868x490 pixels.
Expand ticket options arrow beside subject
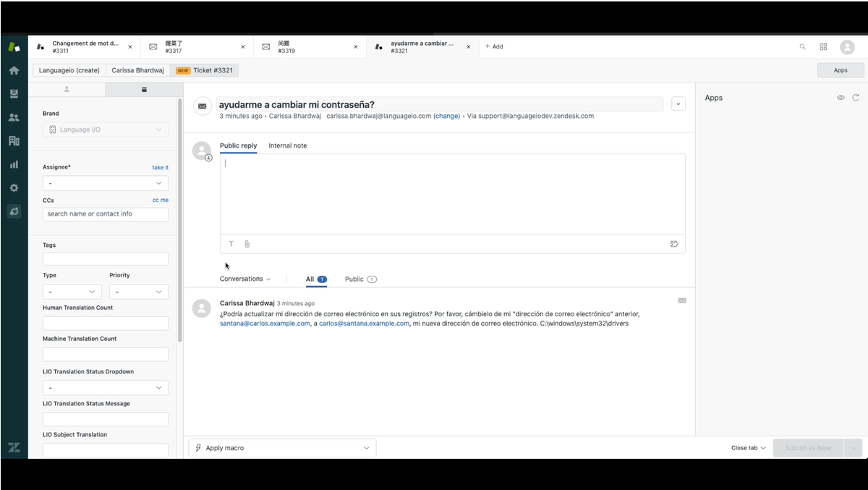[678, 104]
